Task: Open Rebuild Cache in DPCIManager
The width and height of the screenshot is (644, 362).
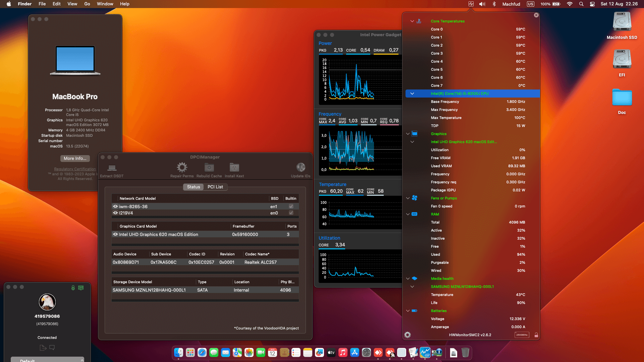Action: (x=209, y=167)
